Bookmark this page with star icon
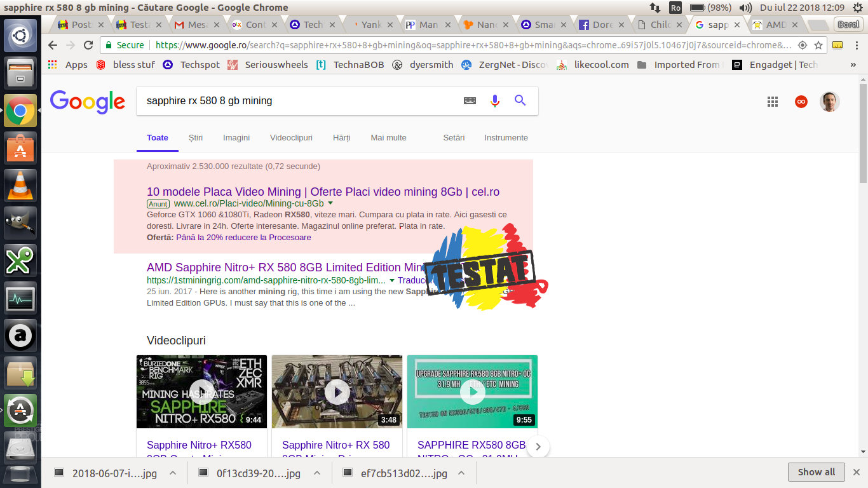Screen dimensions: 868x488 [818, 45]
